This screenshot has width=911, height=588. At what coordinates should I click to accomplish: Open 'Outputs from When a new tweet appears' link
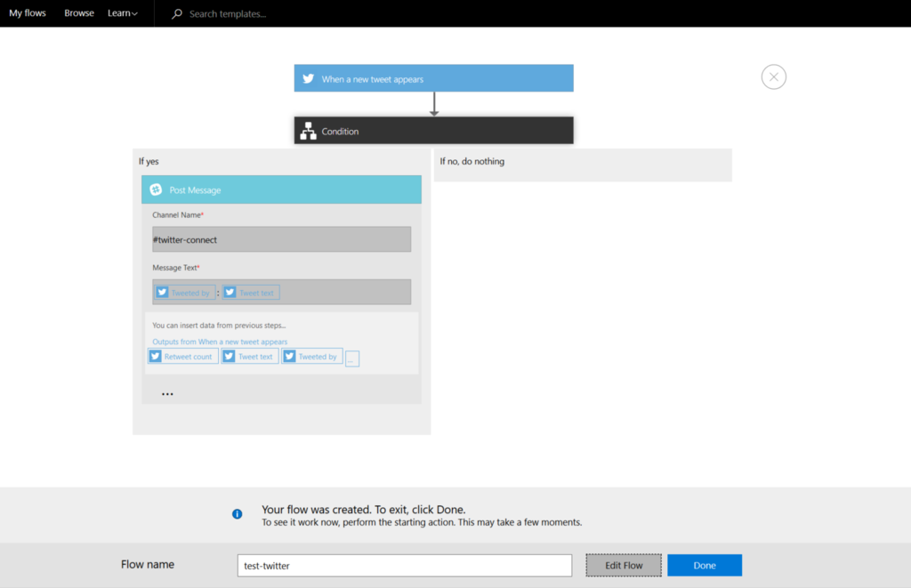[220, 342]
